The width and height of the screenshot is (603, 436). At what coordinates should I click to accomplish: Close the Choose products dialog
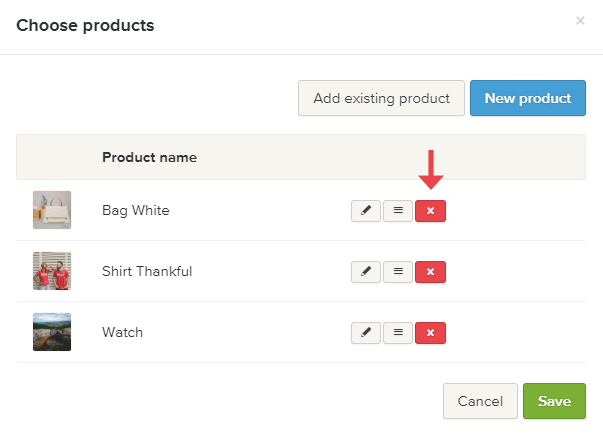pyautogui.click(x=580, y=20)
